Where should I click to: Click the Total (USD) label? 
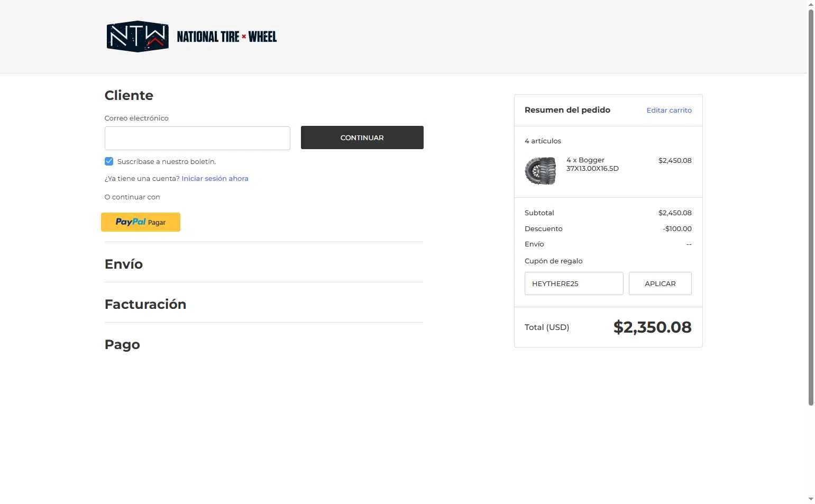[547, 327]
